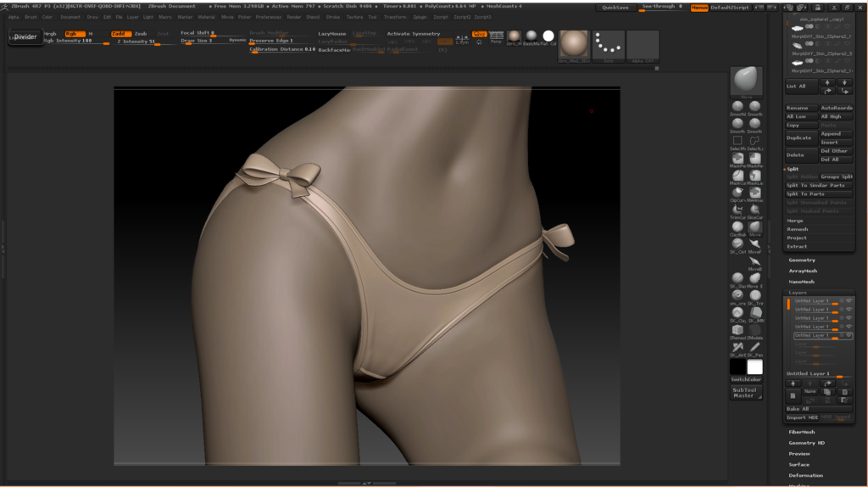Open the Transform menu
The height and width of the screenshot is (487, 868).
point(395,17)
